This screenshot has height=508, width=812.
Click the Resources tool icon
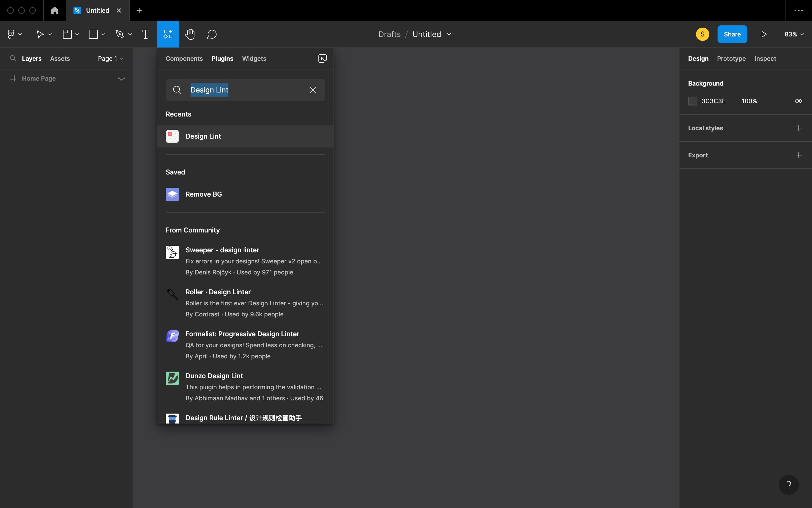click(x=168, y=34)
